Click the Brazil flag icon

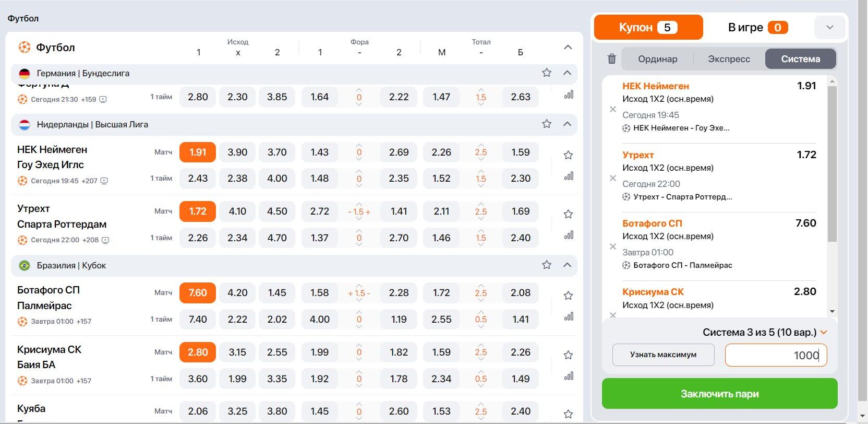click(x=25, y=265)
